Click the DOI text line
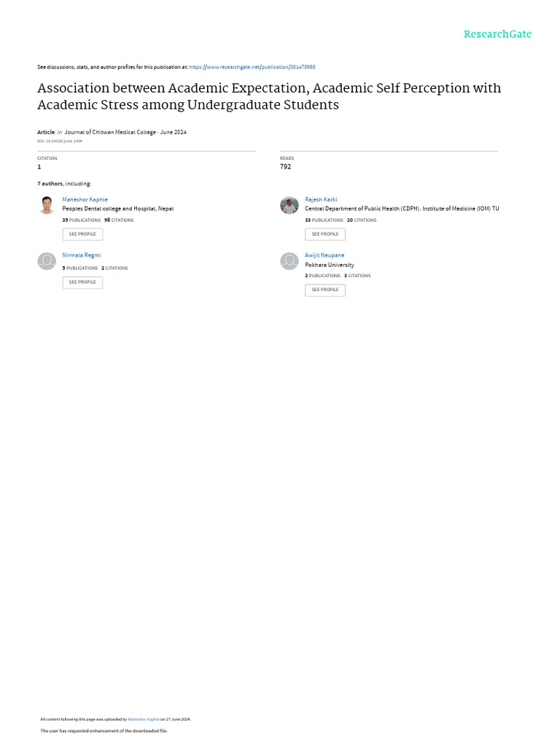560x747 pixels. pyautogui.click(x=60, y=141)
